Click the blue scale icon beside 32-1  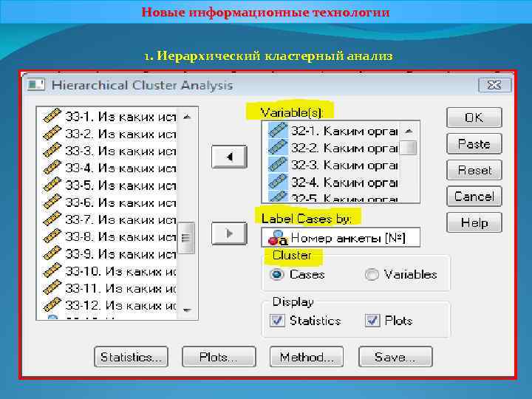coord(278,130)
